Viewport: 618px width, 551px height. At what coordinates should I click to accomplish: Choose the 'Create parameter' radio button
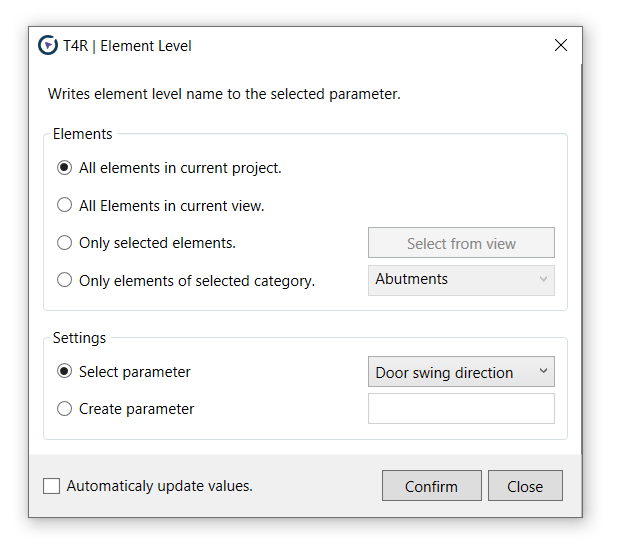64,409
